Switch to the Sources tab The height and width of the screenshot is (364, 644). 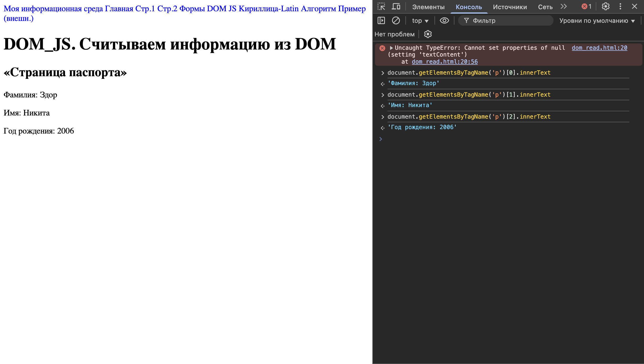510,7
